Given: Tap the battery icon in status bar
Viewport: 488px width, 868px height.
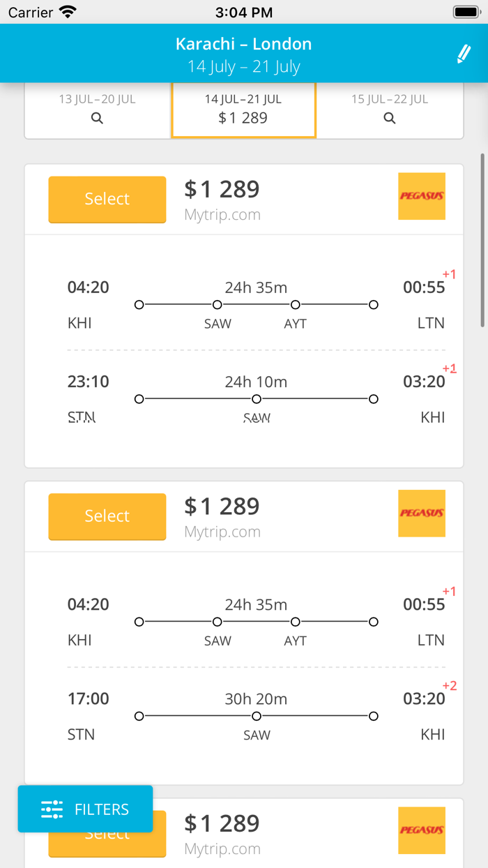Looking at the screenshot, I should click(x=466, y=12).
